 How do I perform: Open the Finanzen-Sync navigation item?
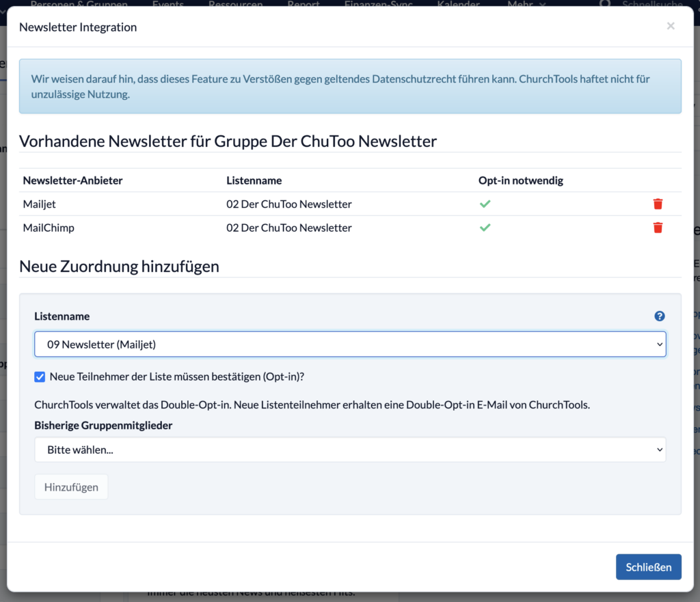(379, 3)
